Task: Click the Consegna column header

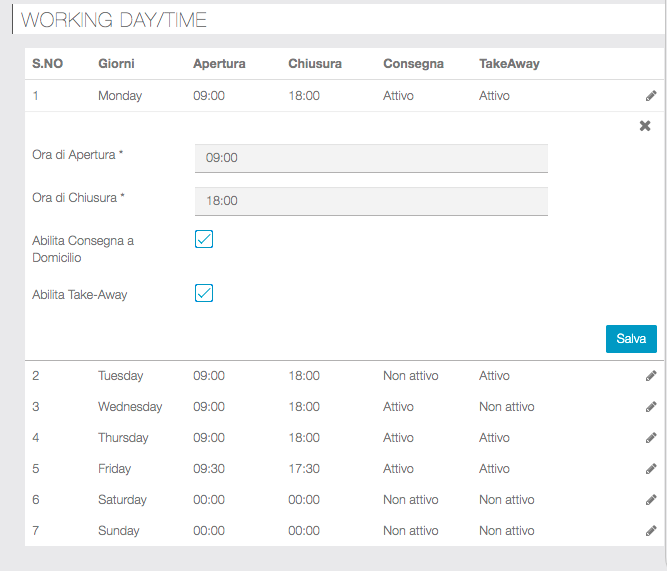Action: click(x=413, y=64)
